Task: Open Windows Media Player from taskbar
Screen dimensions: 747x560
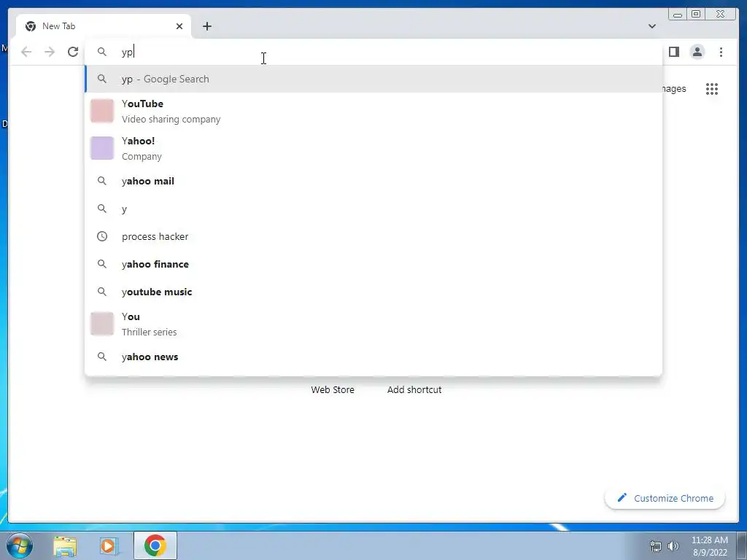Action: pos(109,545)
